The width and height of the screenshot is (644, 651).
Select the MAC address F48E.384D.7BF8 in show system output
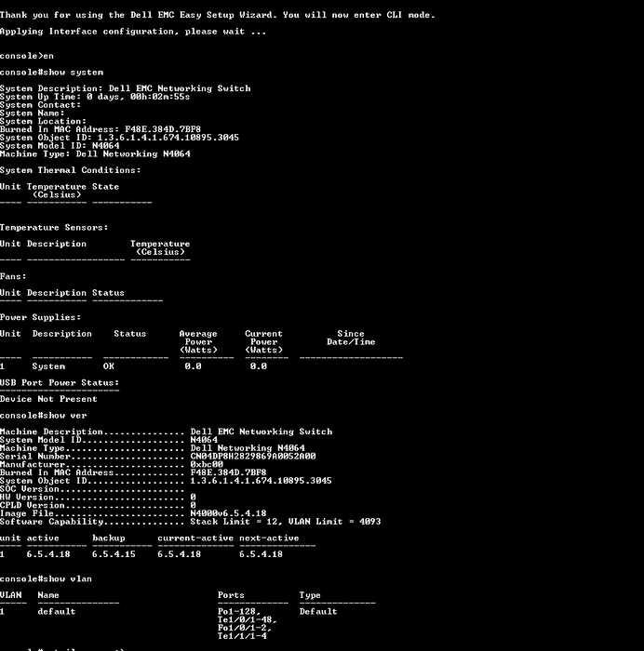163,129
